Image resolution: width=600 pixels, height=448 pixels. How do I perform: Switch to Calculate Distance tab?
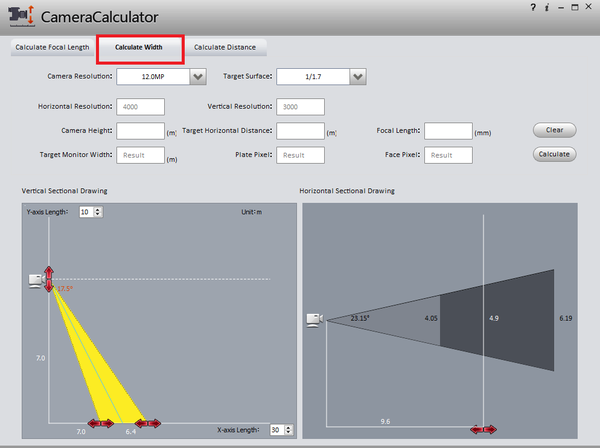point(225,47)
